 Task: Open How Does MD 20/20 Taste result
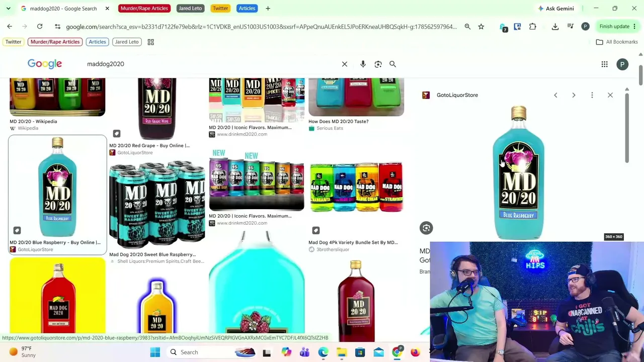(x=339, y=121)
